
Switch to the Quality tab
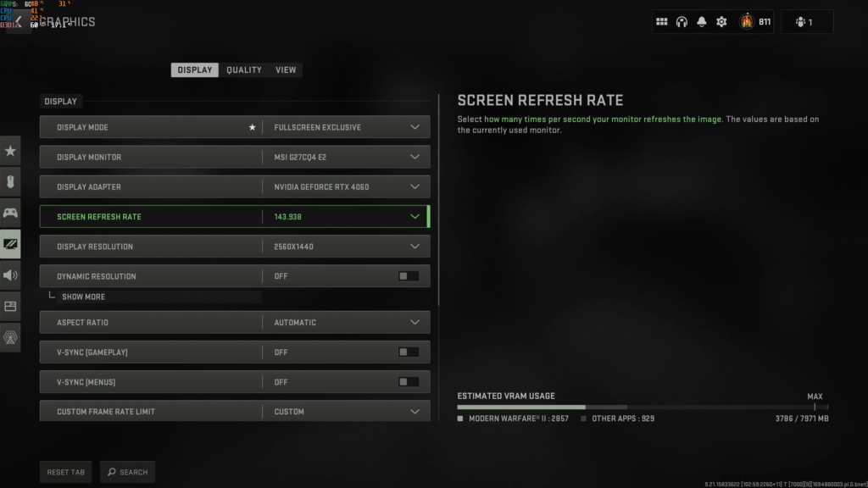[244, 69]
